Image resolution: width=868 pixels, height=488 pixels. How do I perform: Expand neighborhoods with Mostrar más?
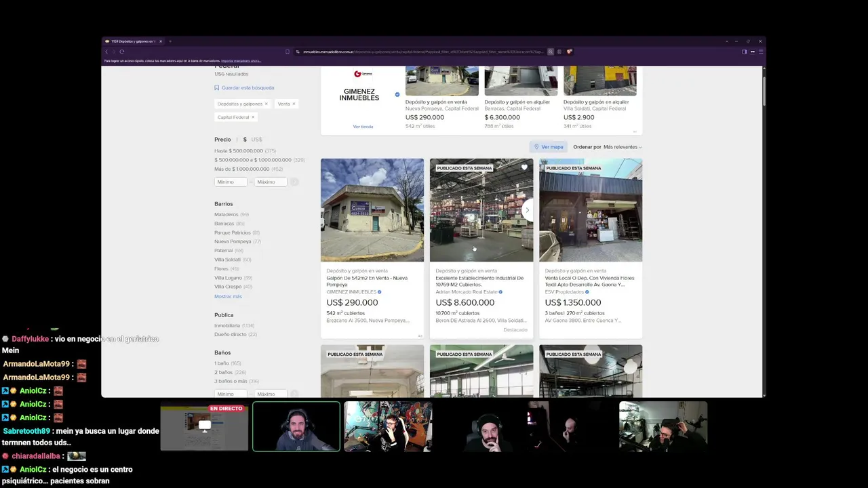[x=228, y=296]
